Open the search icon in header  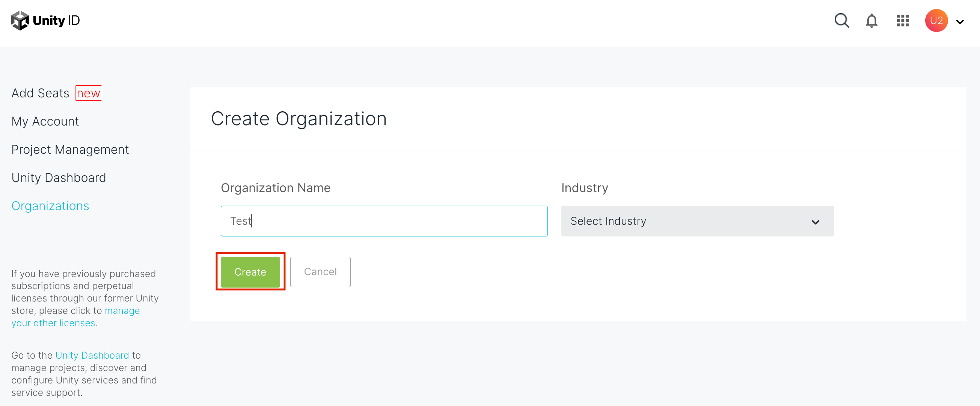(841, 21)
